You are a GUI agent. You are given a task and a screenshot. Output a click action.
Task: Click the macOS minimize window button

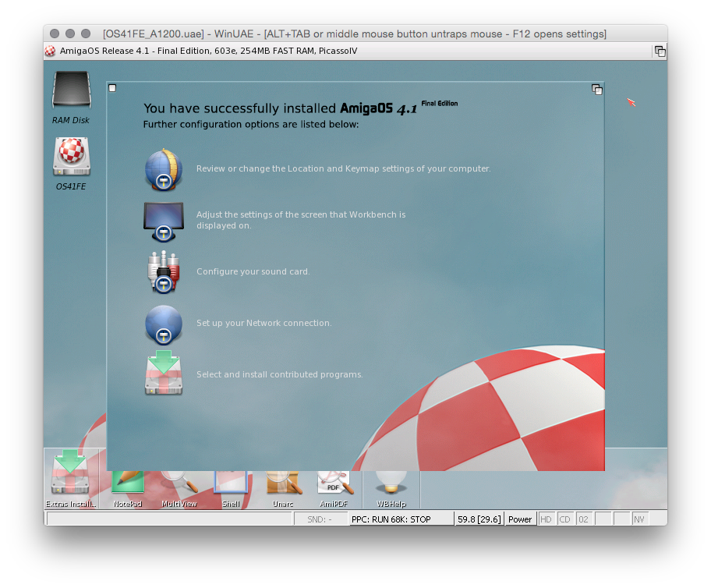[70, 34]
